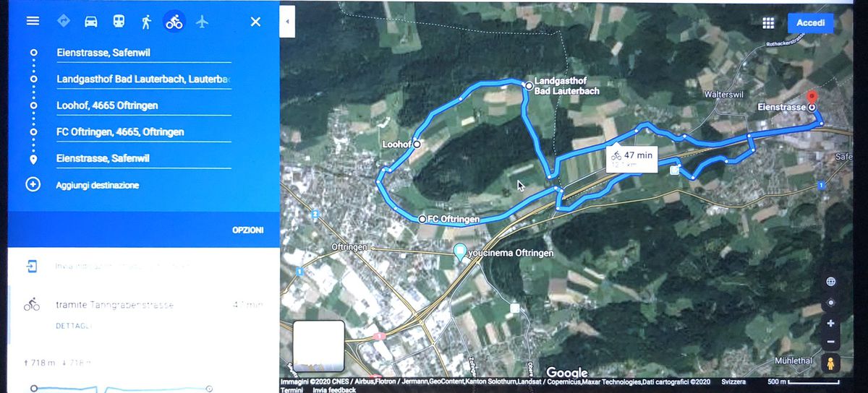The width and height of the screenshot is (868, 393).
Task: Collapse the side panel arrow
Action: tap(287, 22)
